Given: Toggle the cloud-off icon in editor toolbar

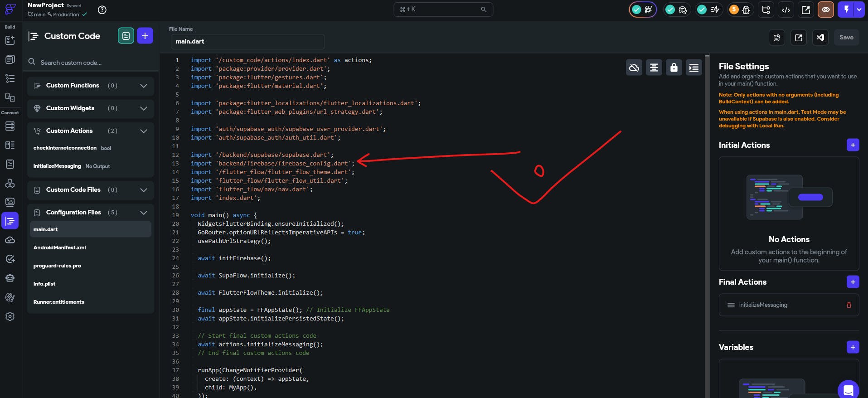Looking at the screenshot, I should (634, 68).
